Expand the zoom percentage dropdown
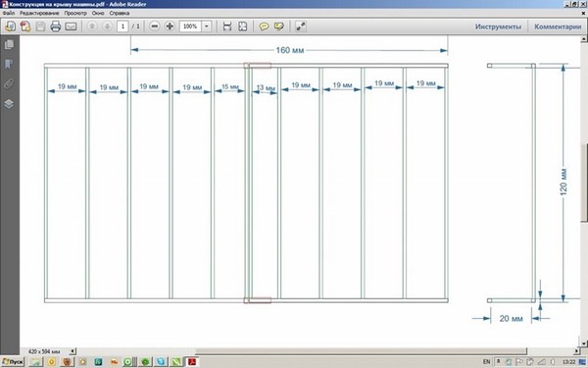The width and height of the screenshot is (588, 368). pyautogui.click(x=207, y=26)
